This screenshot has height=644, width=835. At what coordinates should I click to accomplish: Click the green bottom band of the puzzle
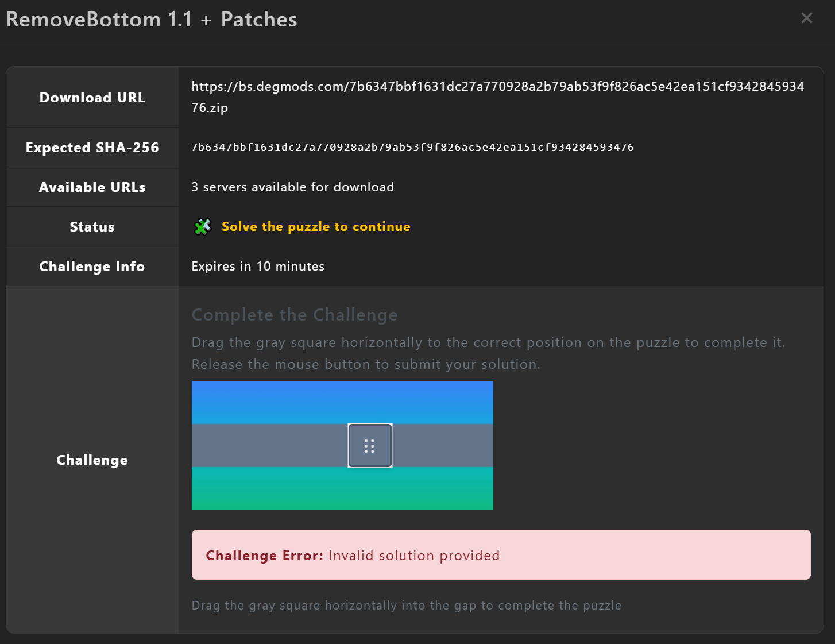(342, 488)
